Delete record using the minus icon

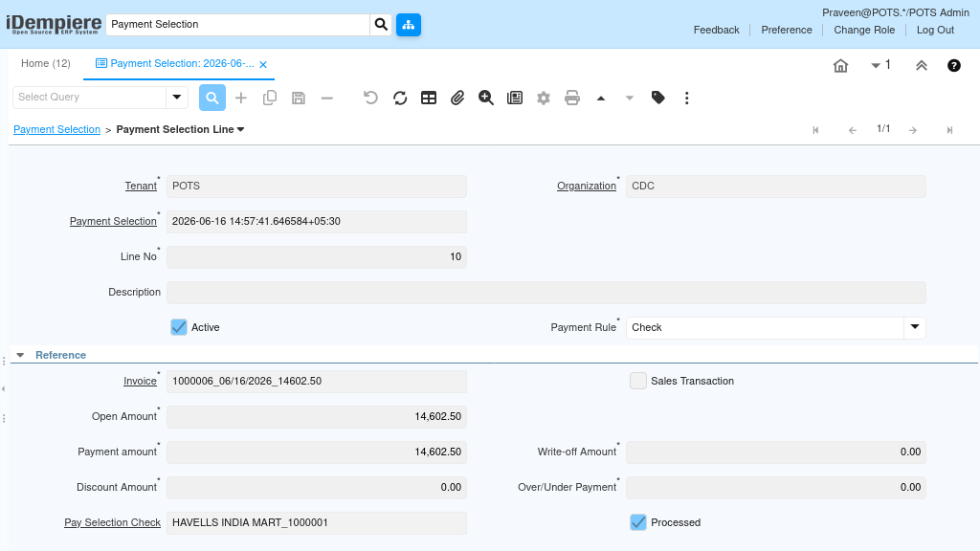click(x=327, y=99)
